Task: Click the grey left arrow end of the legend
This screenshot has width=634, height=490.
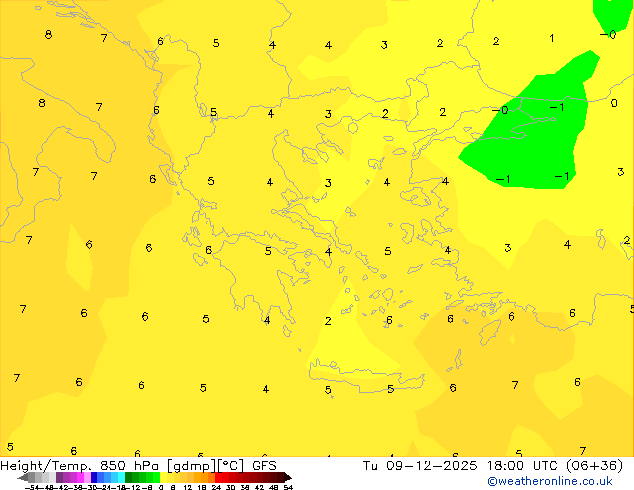Action: tap(23, 477)
